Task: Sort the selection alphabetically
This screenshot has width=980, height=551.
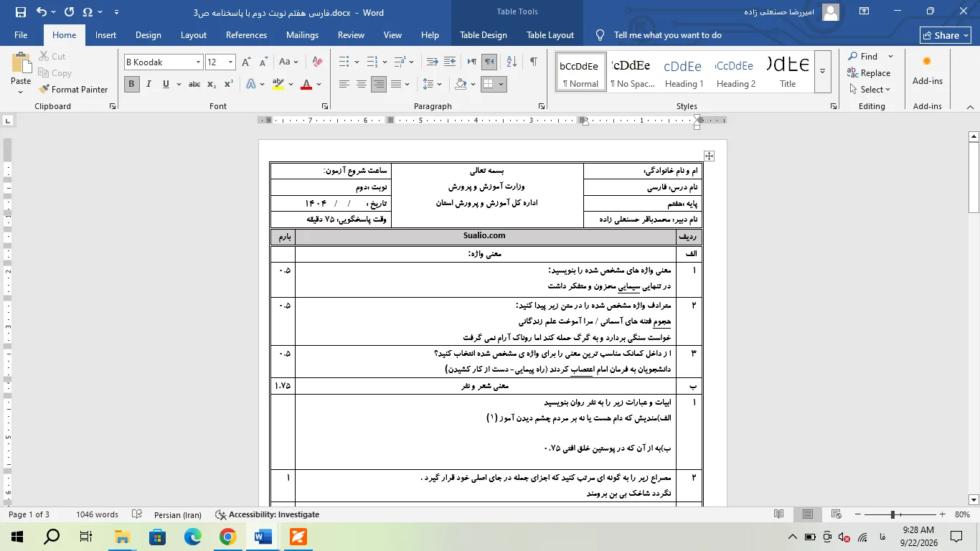Action: coord(510,62)
